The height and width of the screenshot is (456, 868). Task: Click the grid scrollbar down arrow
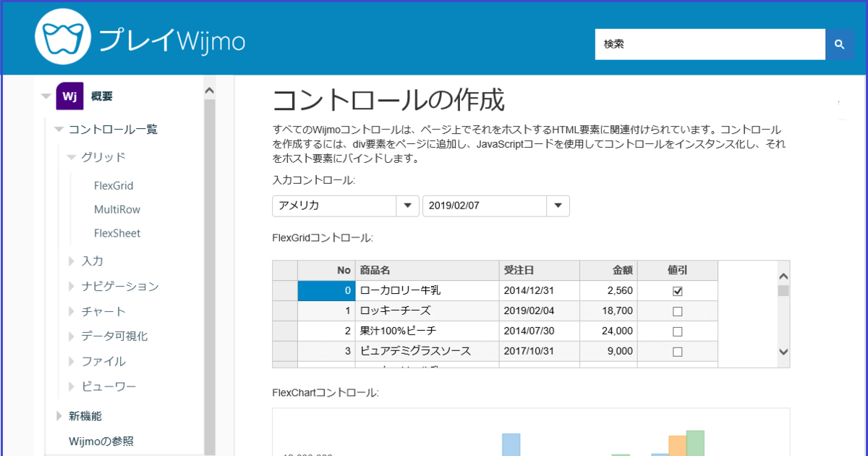(783, 352)
